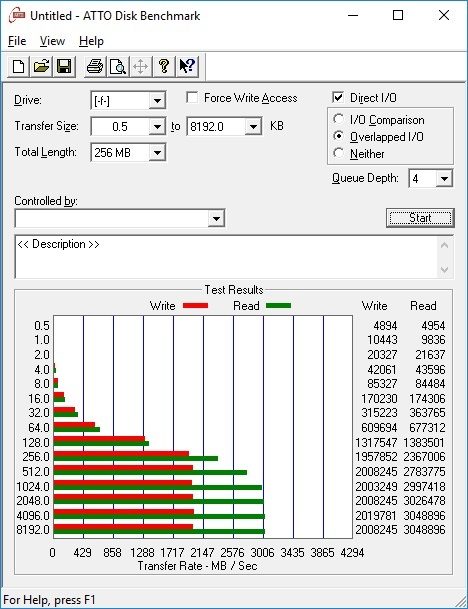This screenshot has width=468, height=609.
Task: Expand the Queue Depth dropdown
Action: coord(444,179)
